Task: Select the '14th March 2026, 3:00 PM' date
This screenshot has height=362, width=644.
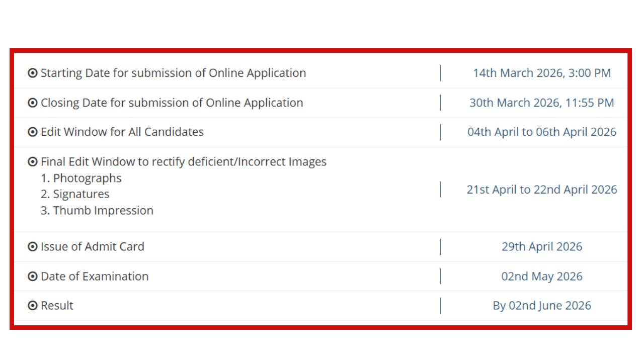Action: click(541, 73)
